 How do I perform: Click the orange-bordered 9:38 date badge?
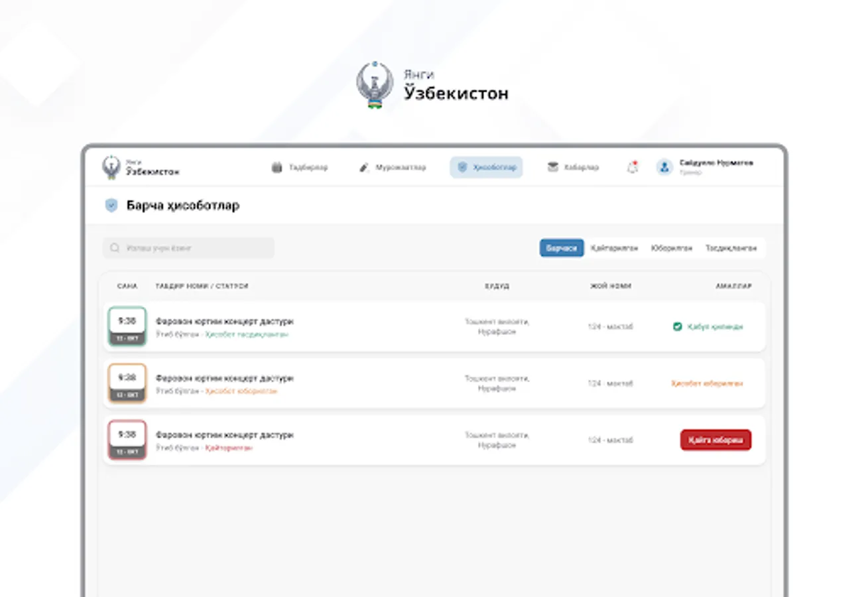coord(127,383)
